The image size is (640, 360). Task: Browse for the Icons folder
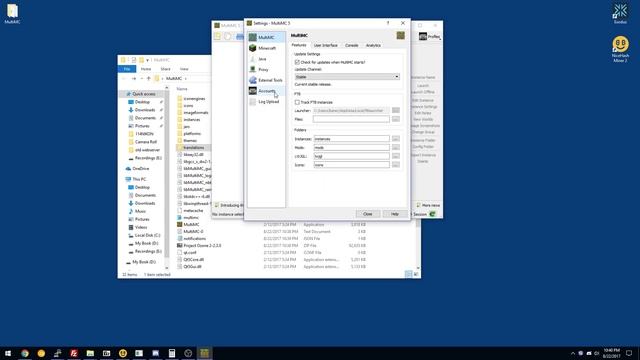pyautogui.click(x=396, y=164)
